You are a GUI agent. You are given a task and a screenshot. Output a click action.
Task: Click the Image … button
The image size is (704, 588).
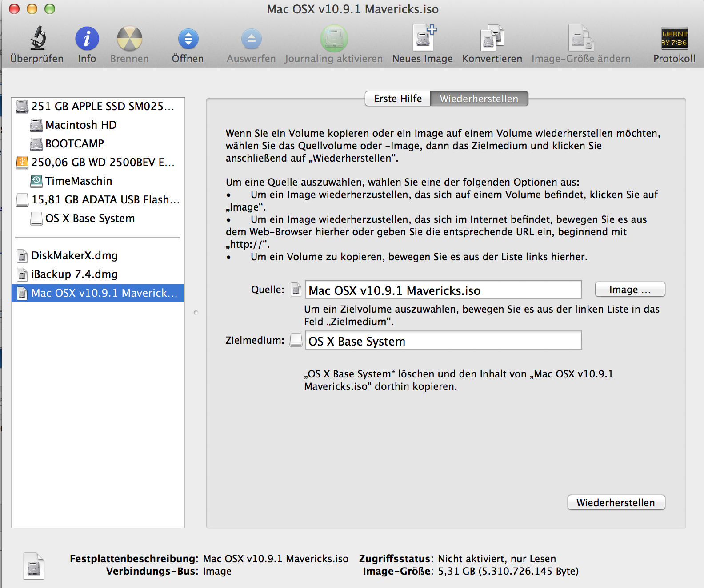click(630, 290)
